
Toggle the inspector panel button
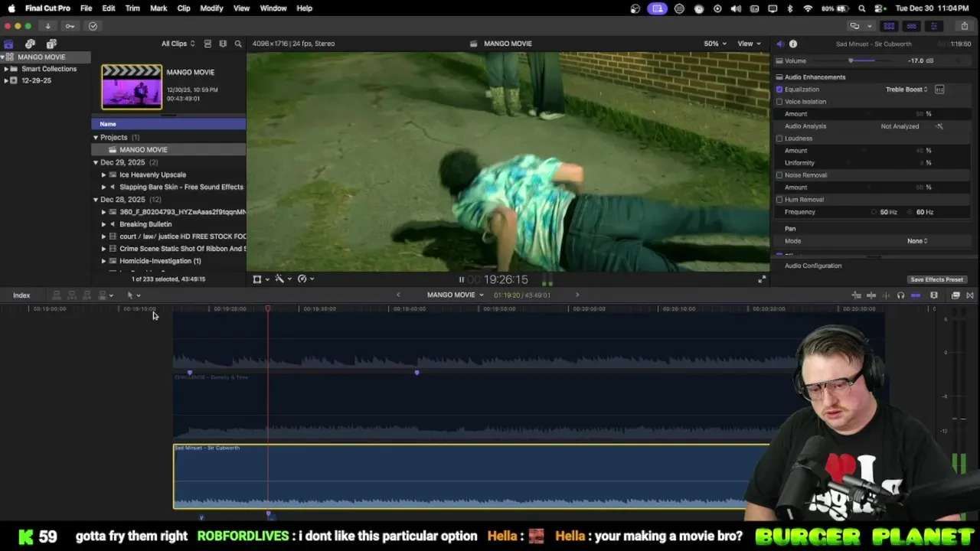click(933, 26)
